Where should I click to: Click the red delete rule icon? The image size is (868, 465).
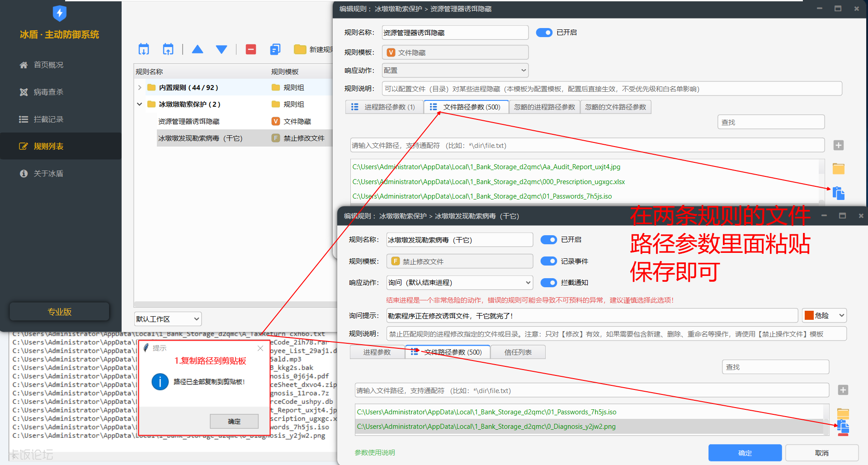[x=251, y=49]
